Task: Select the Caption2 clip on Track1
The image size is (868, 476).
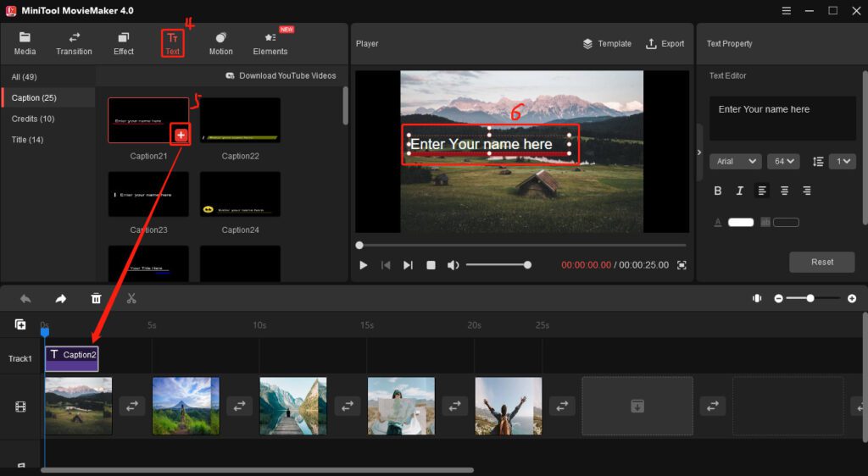Action: coord(72,359)
